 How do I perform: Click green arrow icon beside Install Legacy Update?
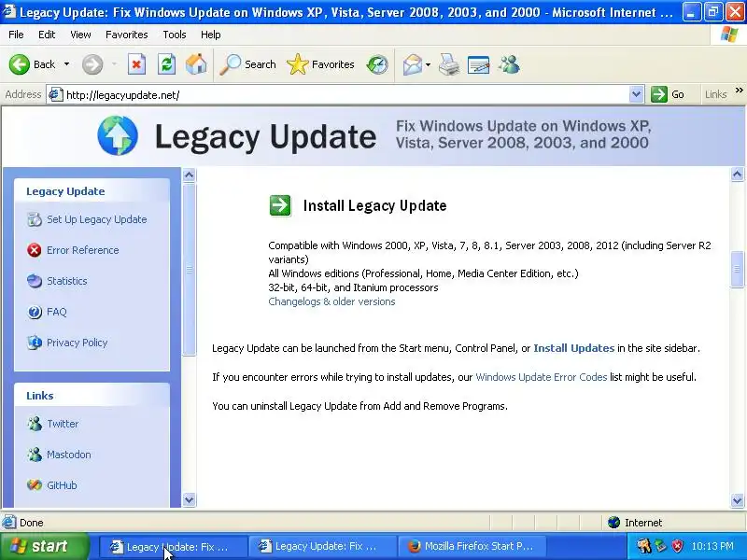(280, 205)
